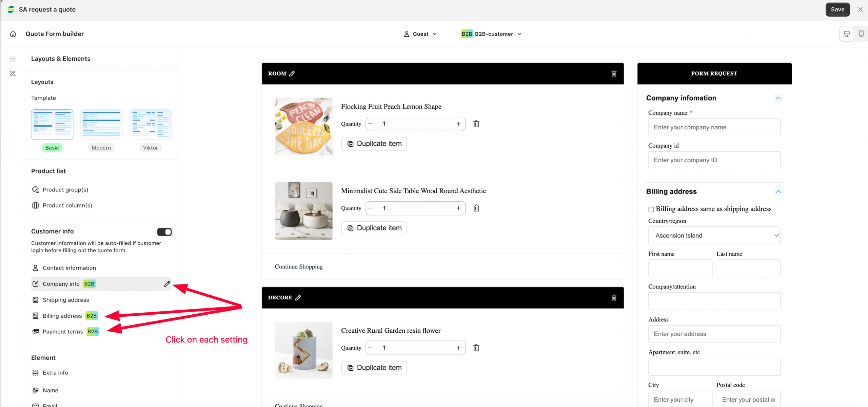This screenshot has width=868, height=407.
Task: Open Country/region select showing Ascension Island
Action: [x=714, y=235]
